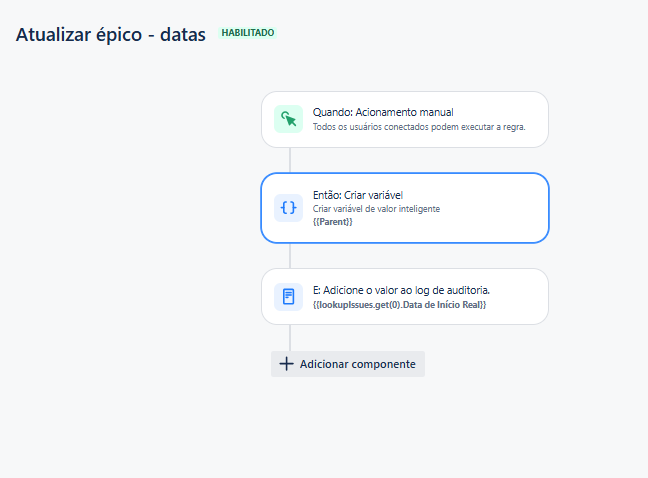Click E: Adicione o valor ao log heading

[x=401, y=290]
